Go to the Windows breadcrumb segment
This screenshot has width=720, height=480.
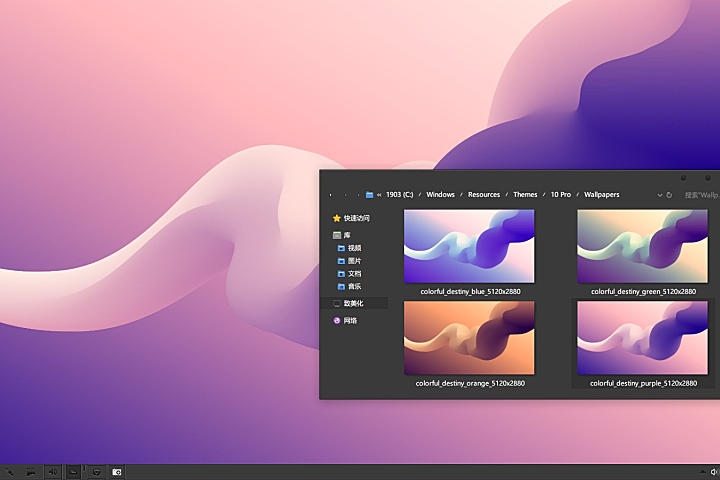tap(440, 195)
